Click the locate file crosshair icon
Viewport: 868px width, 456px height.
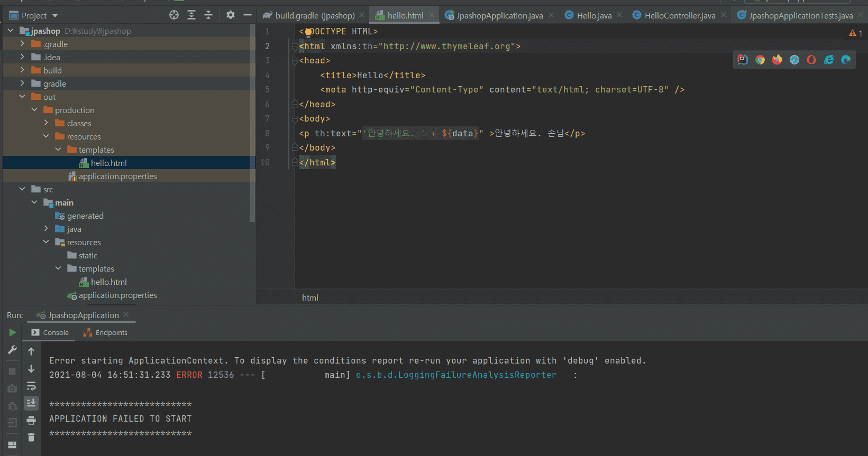(174, 15)
